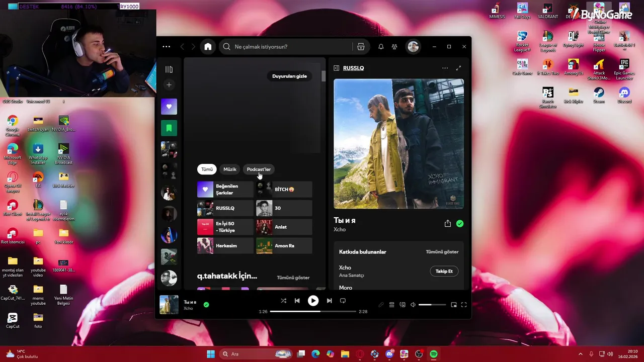The image size is (644, 362).
Task: Share the song 'Ты и я'
Action: [447, 224]
